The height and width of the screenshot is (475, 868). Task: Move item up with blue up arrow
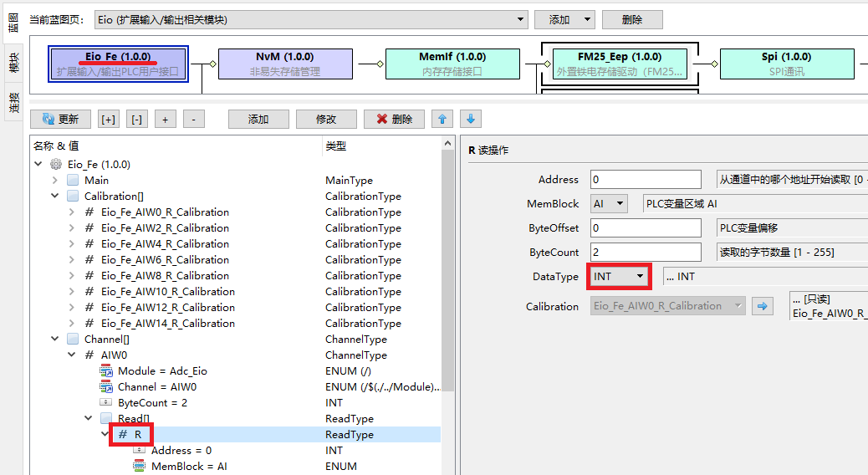pos(442,120)
